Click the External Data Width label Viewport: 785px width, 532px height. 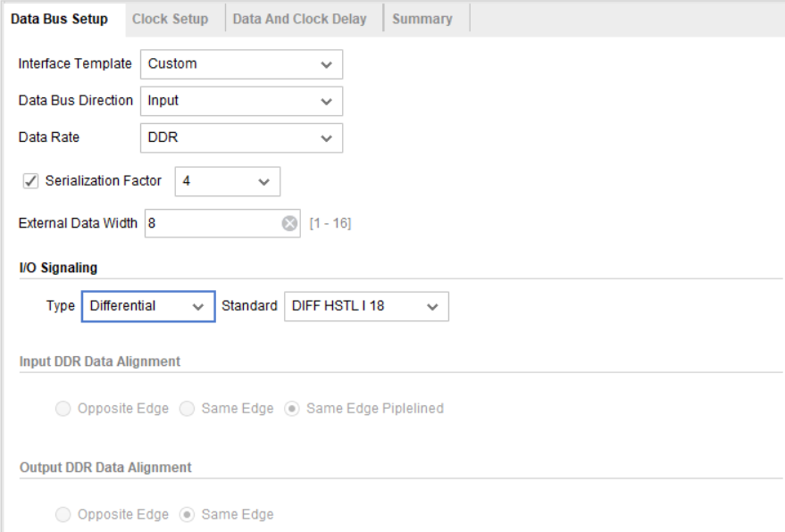click(x=78, y=223)
